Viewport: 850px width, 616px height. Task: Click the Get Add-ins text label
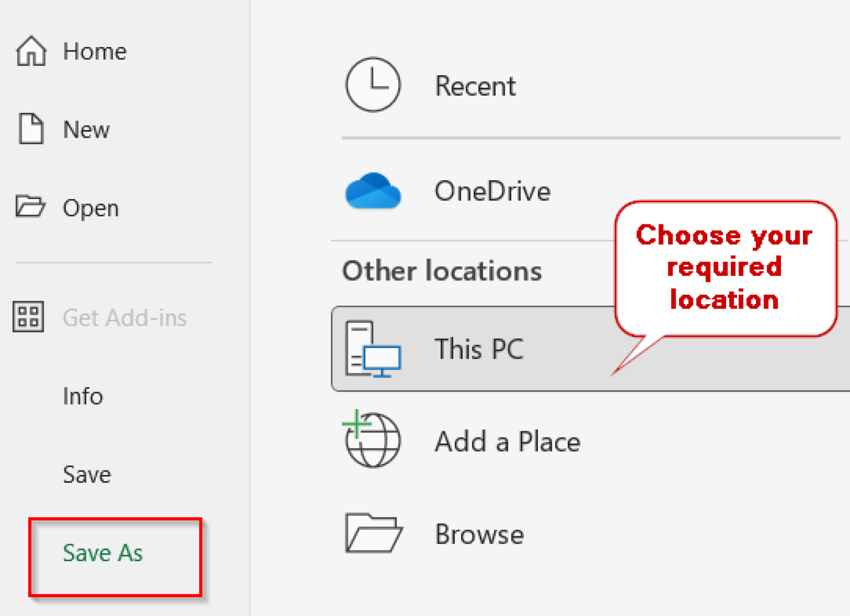(125, 317)
